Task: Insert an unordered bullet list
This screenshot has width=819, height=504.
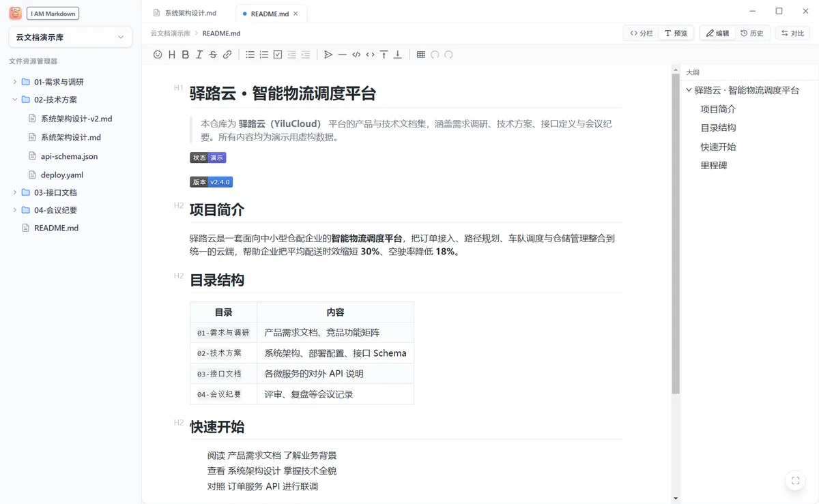Action: tap(250, 55)
